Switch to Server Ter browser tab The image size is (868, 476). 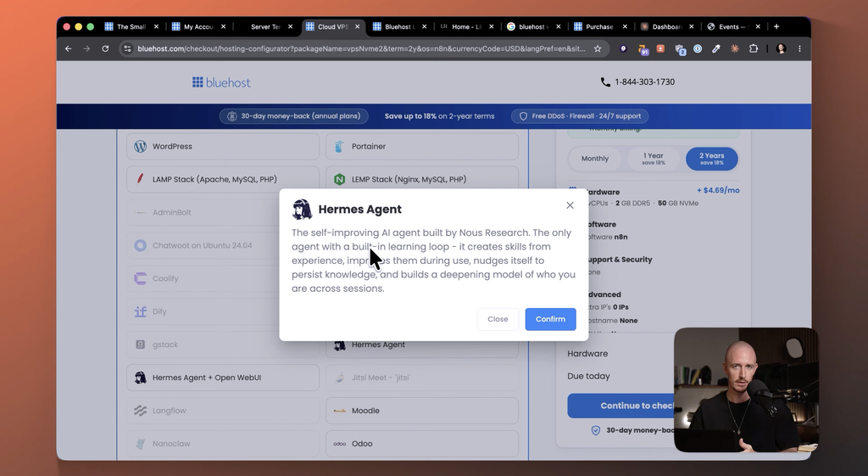pyautogui.click(x=265, y=26)
